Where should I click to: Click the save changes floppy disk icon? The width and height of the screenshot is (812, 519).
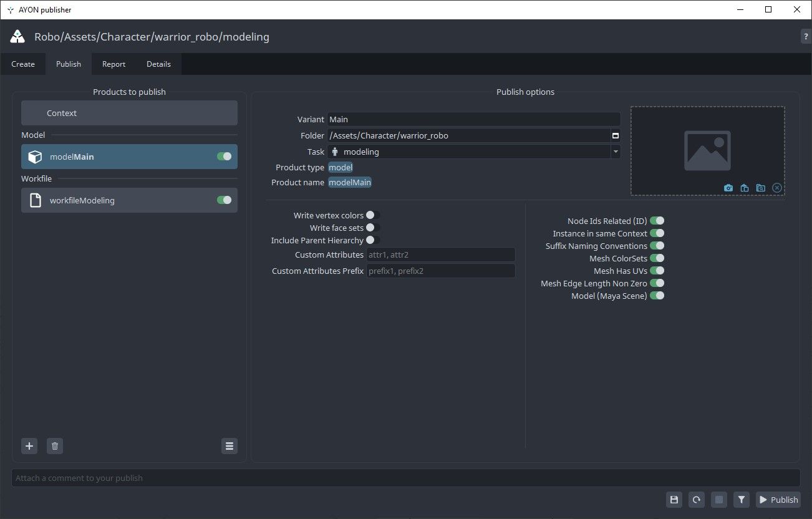[674, 500]
